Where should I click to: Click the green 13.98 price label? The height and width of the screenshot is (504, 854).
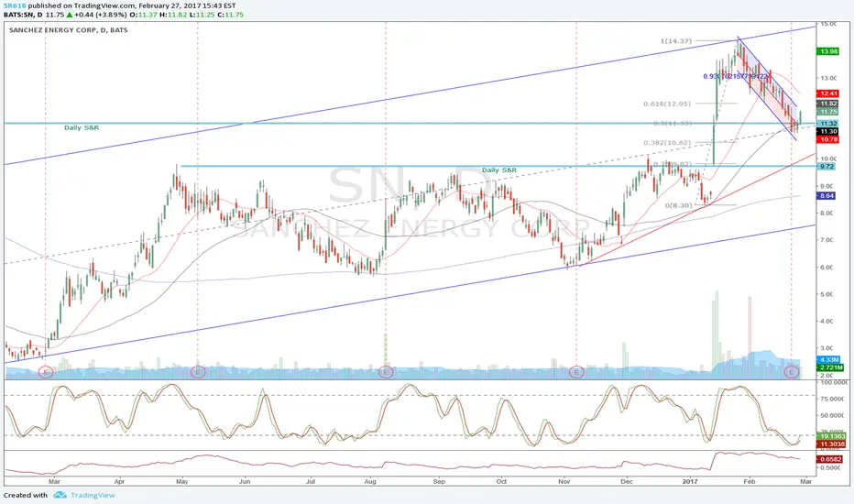coord(828,51)
